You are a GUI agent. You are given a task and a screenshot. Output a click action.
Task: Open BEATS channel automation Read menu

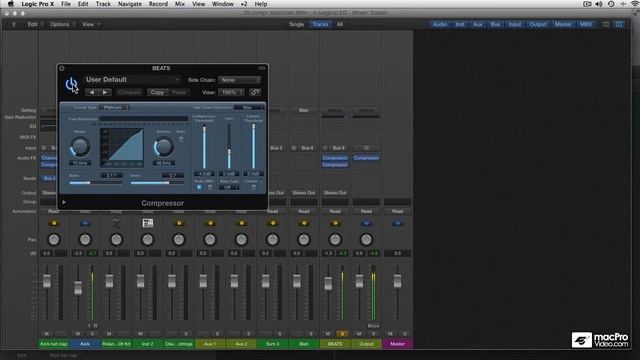[x=335, y=211]
